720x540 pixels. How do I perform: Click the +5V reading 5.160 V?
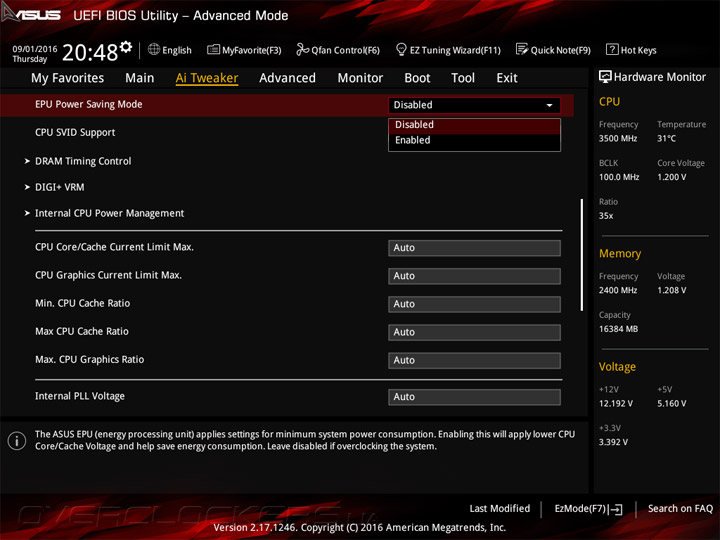(671, 404)
